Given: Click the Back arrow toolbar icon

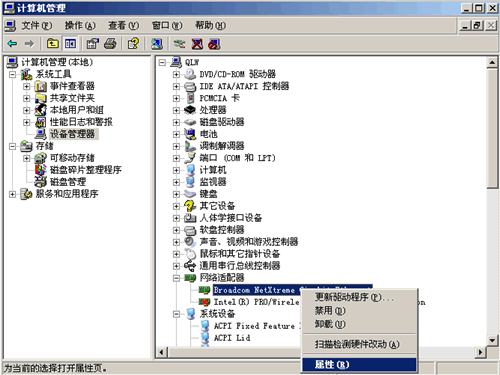Looking at the screenshot, I should click(12, 44).
